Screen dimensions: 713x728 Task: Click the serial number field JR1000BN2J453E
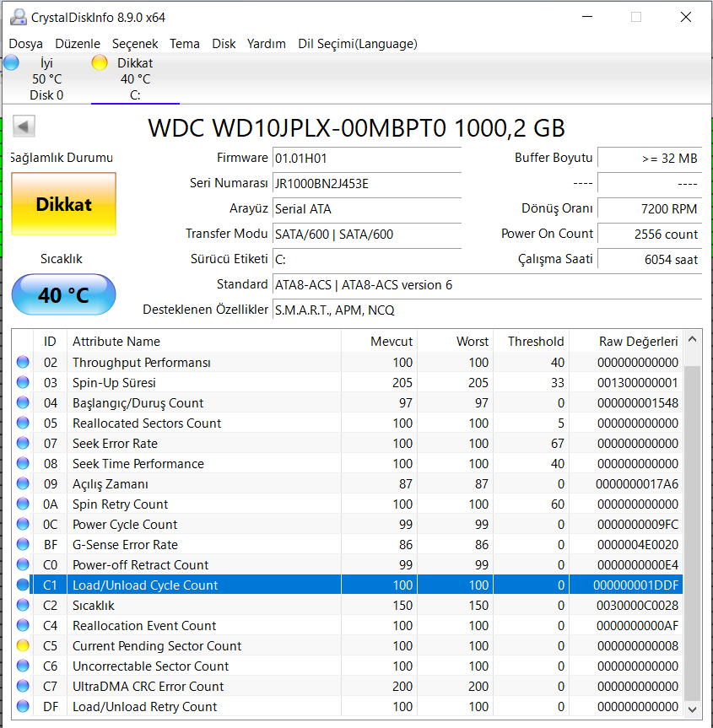[x=367, y=183]
